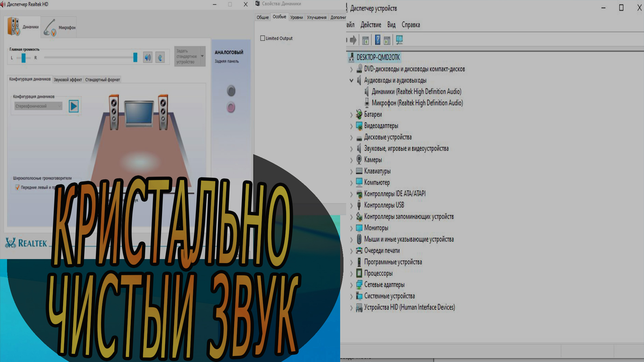Open Help via the question mark toolbar icon
The width and height of the screenshot is (644, 362).
coord(377,40)
